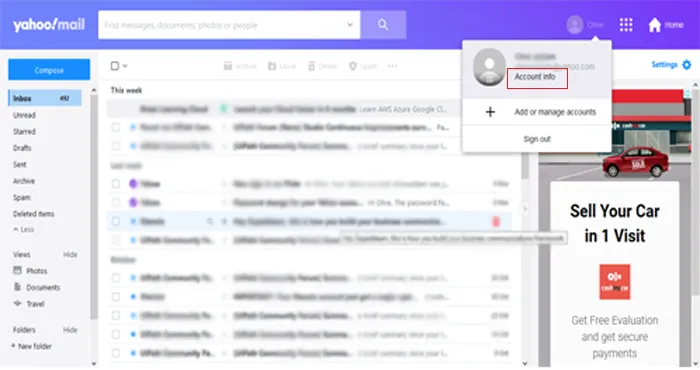Click the profile avatar in header
700x370 pixels.
pos(575,25)
